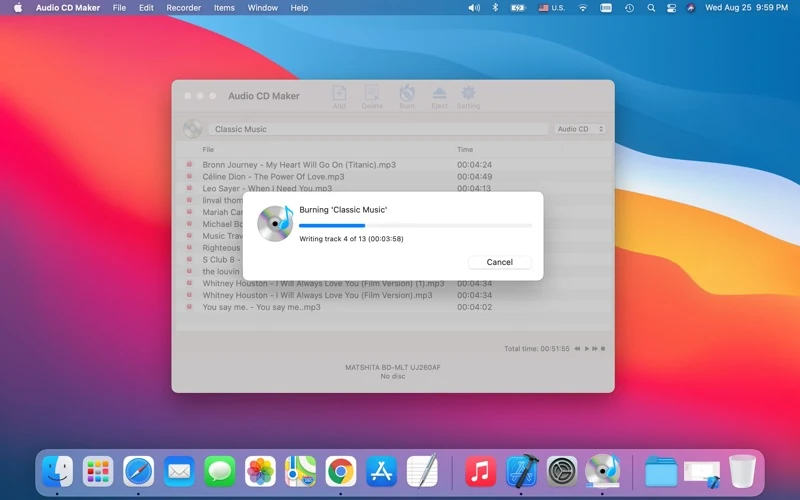Image resolution: width=800 pixels, height=500 pixels.
Task: Select Céline Dion - The Power Of Love.mp3
Action: pyautogui.click(x=393, y=177)
